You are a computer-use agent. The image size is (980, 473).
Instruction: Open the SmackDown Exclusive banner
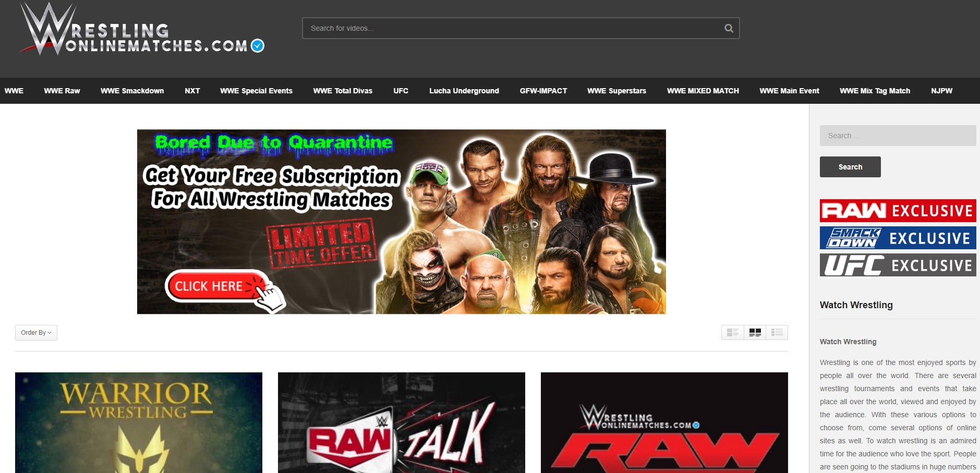click(x=898, y=238)
